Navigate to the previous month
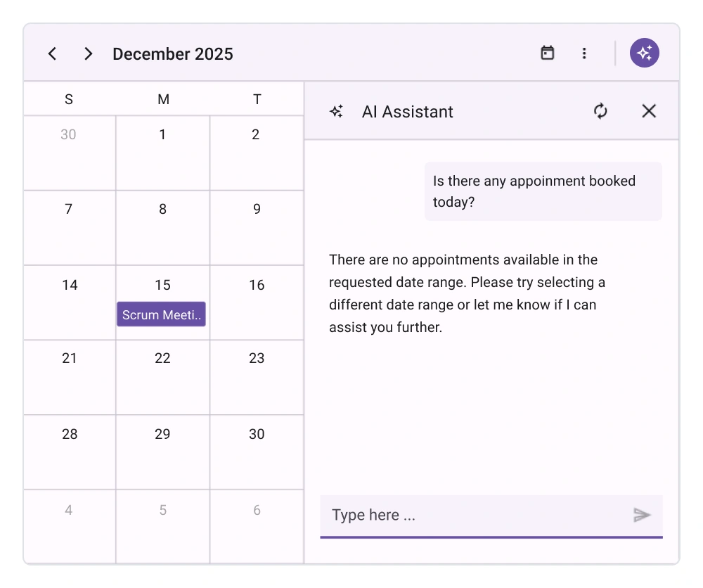Image resolution: width=703 pixels, height=588 pixels. [52, 53]
